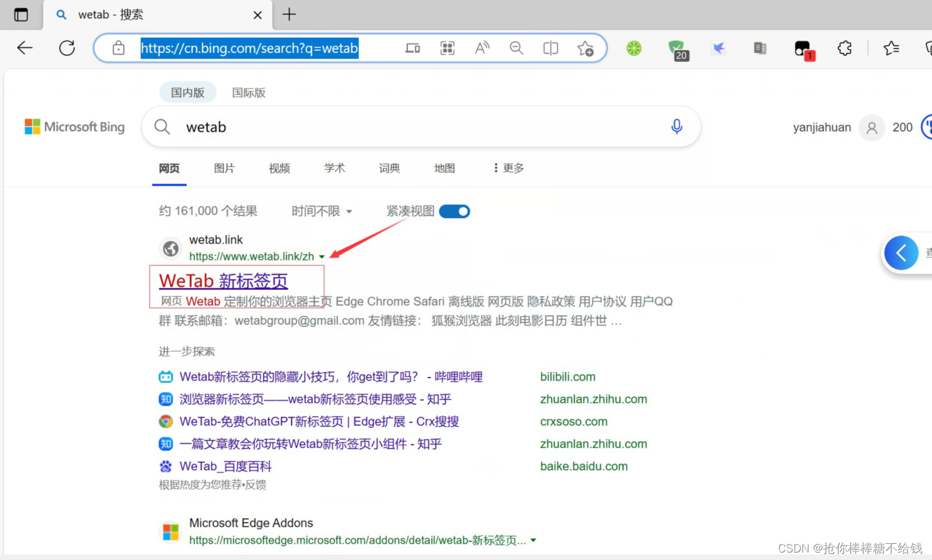Click the blue left-chevron sidebar button
This screenshot has height=560, width=932.
pos(901,253)
